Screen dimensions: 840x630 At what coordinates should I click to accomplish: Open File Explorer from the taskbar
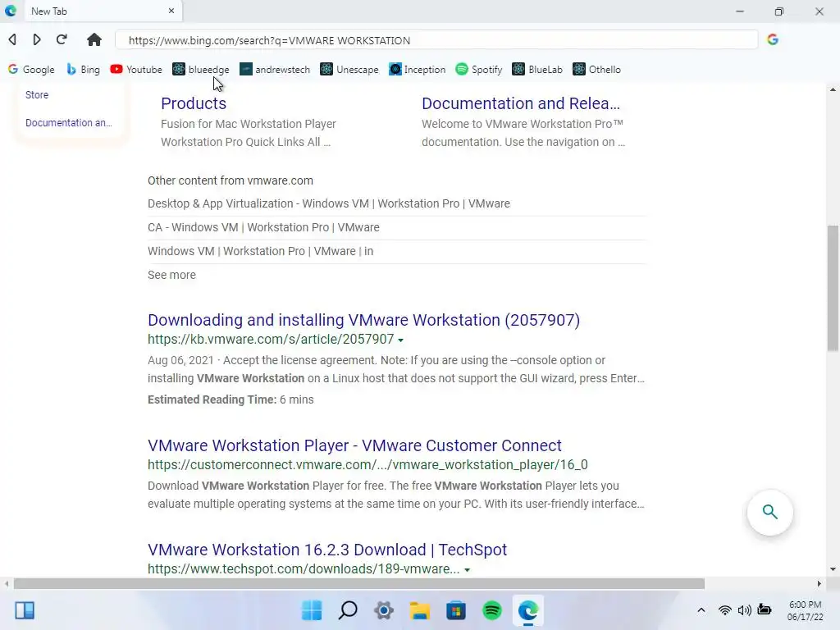(420, 610)
